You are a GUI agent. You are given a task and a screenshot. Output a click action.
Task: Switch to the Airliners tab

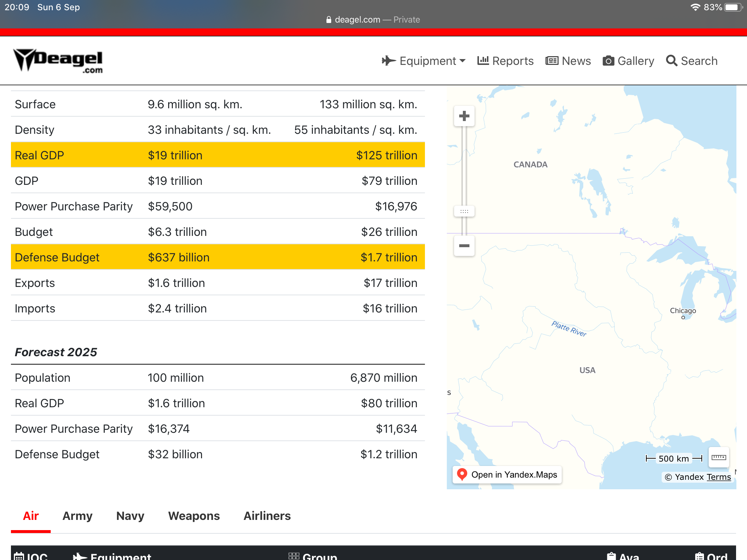pyautogui.click(x=267, y=516)
